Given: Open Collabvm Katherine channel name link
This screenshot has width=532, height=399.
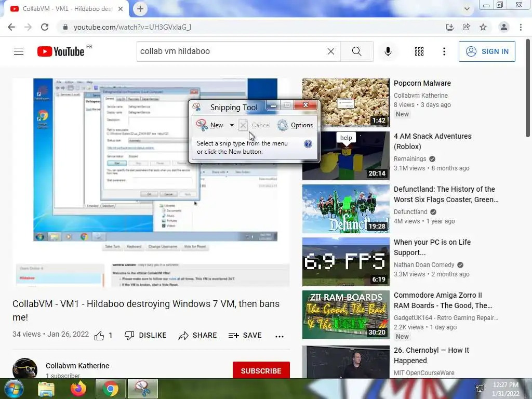Looking at the screenshot, I should coord(77,366).
